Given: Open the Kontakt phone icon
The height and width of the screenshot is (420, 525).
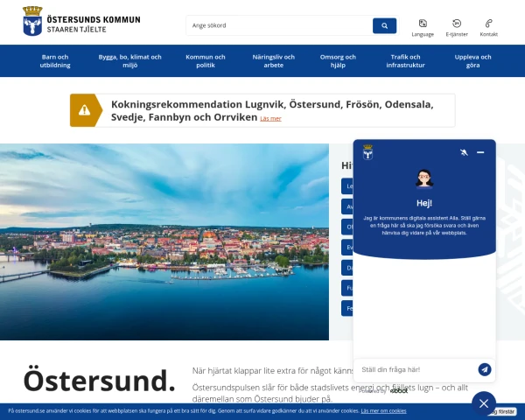Looking at the screenshot, I should pyautogui.click(x=488, y=24).
